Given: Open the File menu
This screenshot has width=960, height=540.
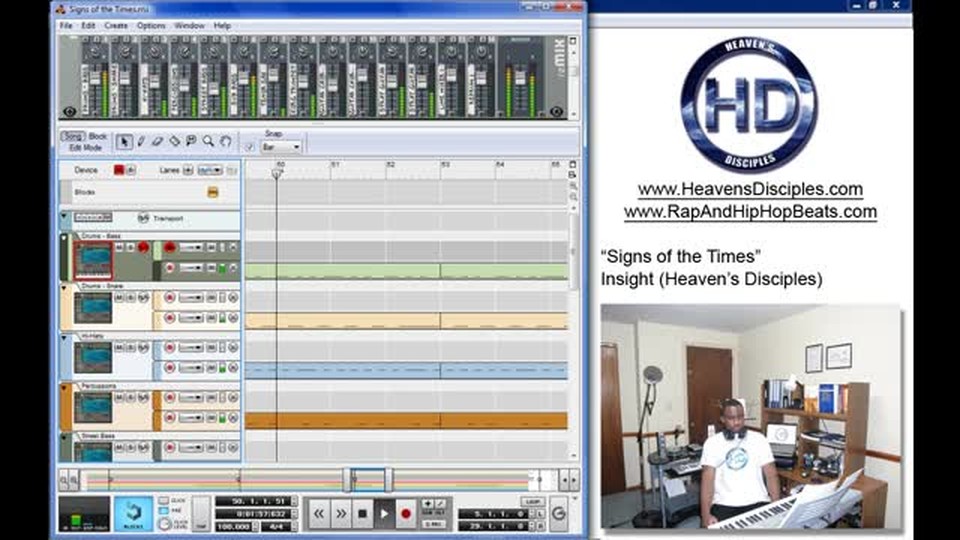Looking at the screenshot, I should (x=66, y=26).
